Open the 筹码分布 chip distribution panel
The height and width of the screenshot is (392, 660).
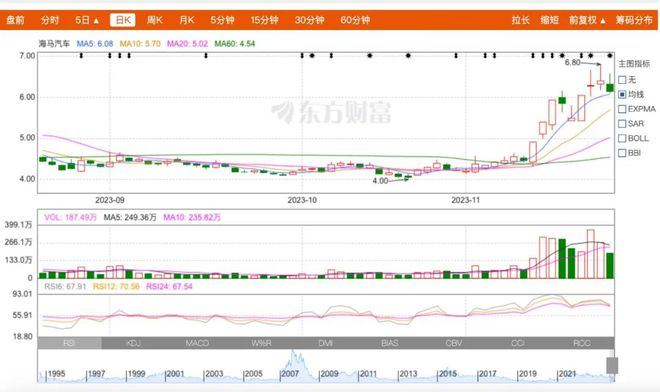[x=634, y=20]
